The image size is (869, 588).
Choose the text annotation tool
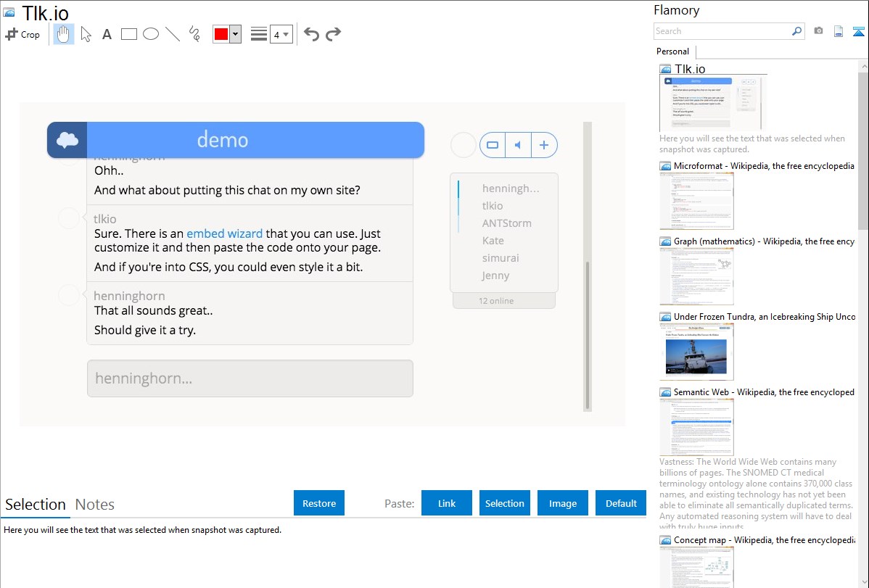point(107,34)
